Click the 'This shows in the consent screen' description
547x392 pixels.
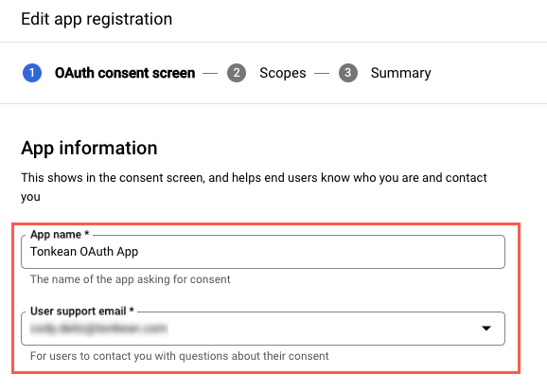tap(254, 187)
